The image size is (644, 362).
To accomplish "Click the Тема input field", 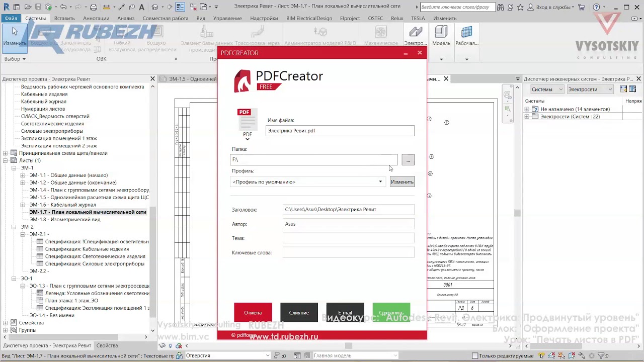I will pos(349,238).
